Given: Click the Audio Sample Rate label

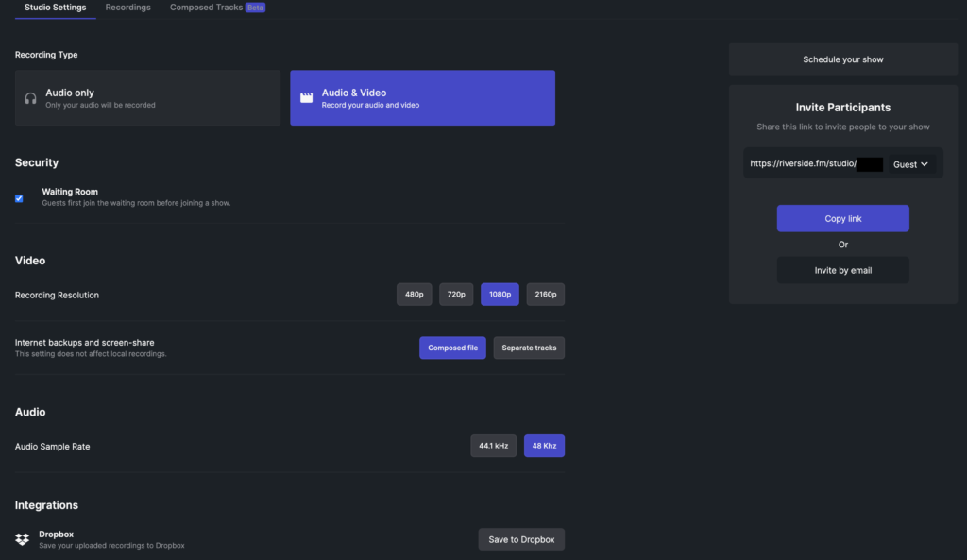Looking at the screenshot, I should 53,446.
